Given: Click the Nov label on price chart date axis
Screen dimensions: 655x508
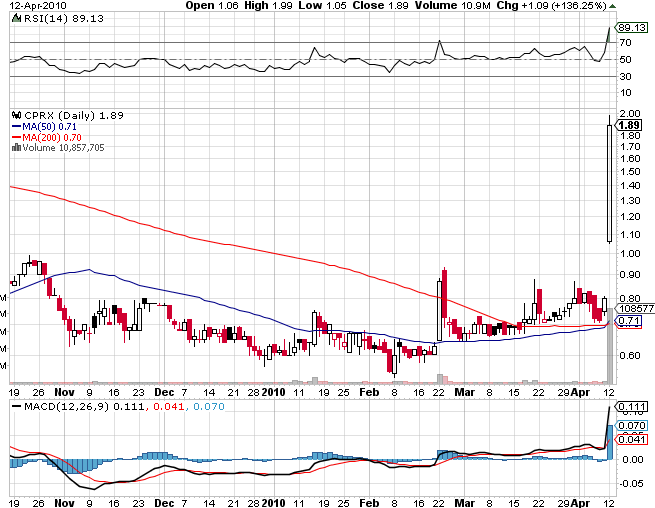Looking at the screenshot, I should pos(65,392).
